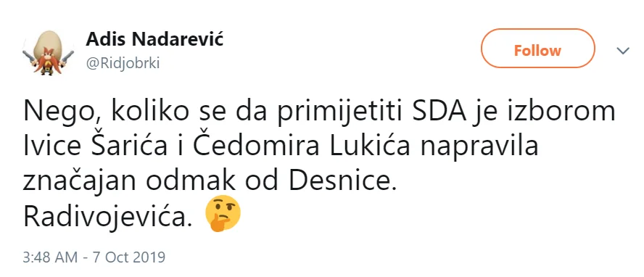Image resolution: width=644 pixels, height=277 pixels.
Task: Follow Adis Nadarević with the Follow button
Action: 537,51
